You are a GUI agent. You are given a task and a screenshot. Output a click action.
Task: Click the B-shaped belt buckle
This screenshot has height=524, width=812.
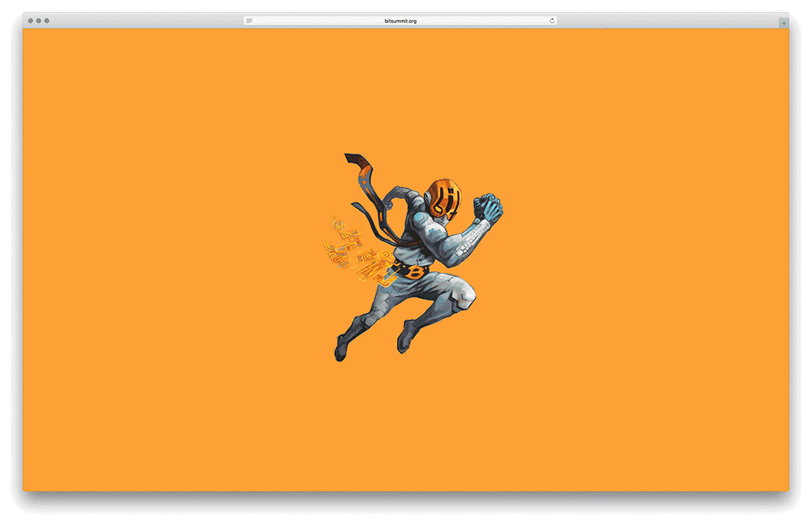click(x=418, y=273)
